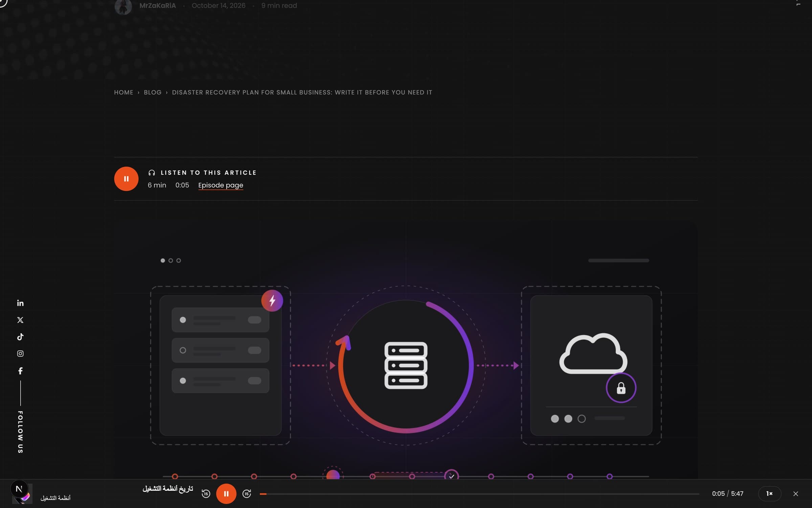Click the podcast cover thumbnail in the player
Screen dimensions: 812x508
(x=22, y=494)
